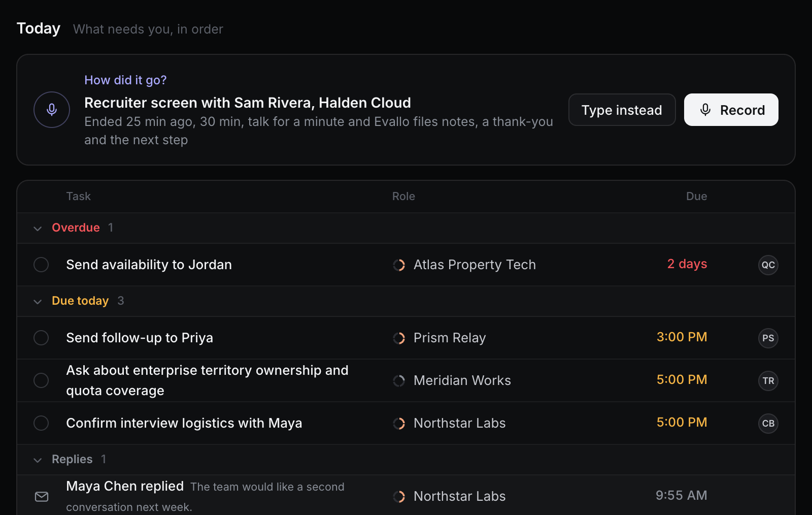Image resolution: width=812 pixels, height=515 pixels.
Task: Mark Send availability to Jordan as complete
Action: click(x=41, y=265)
